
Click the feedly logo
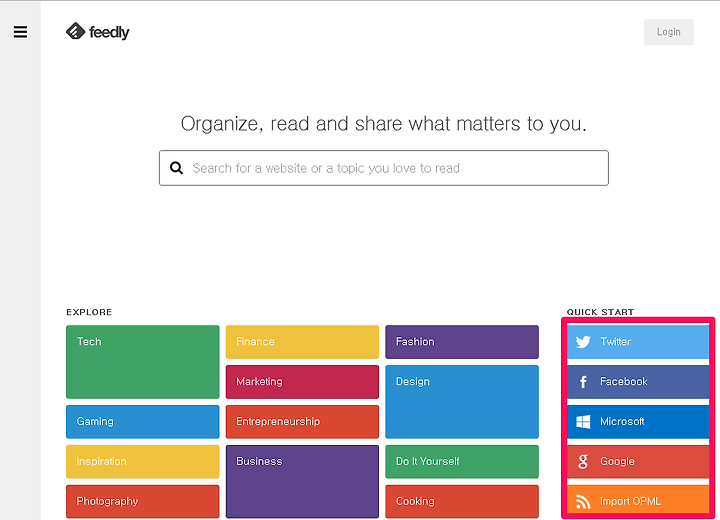(x=97, y=32)
